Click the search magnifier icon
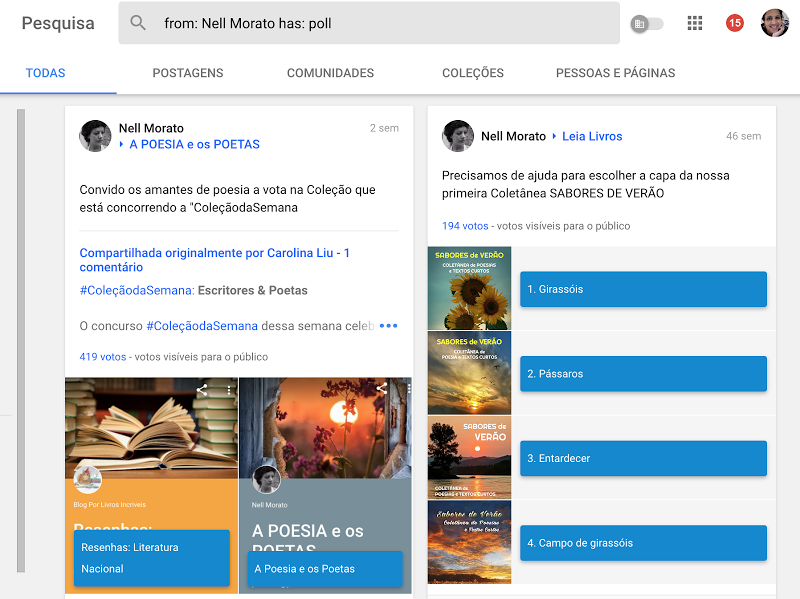800x599 pixels. point(137,22)
